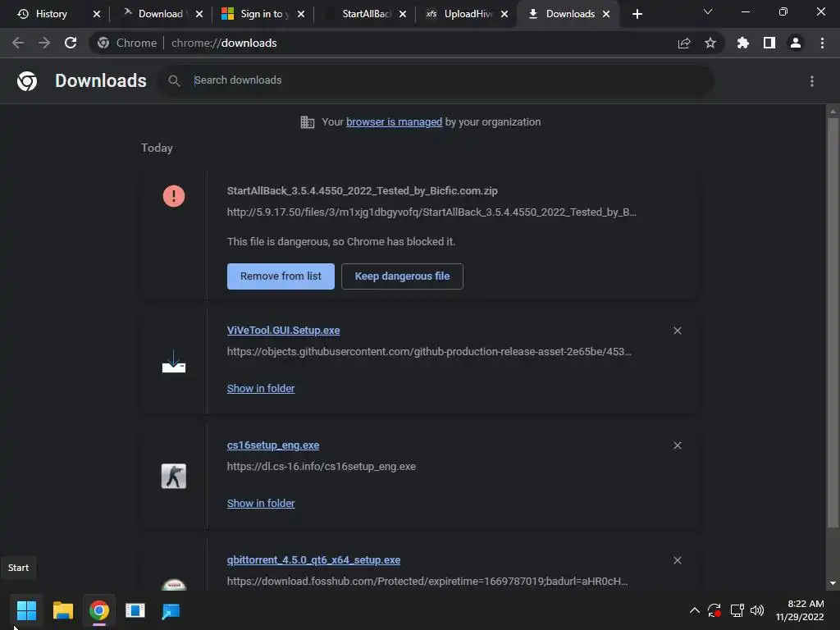Image resolution: width=840 pixels, height=630 pixels.
Task: Open the browser is managed link
Action: click(x=395, y=122)
